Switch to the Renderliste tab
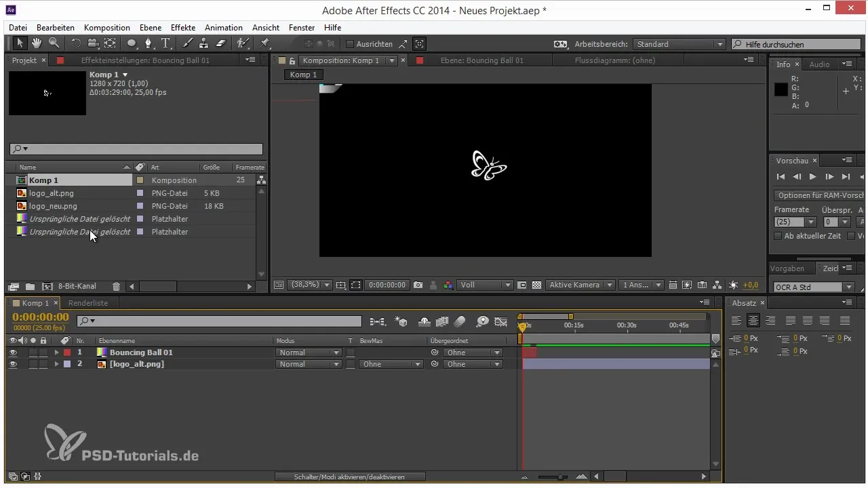Image resolution: width=868 pixels, height=488 pixels. 88,303
